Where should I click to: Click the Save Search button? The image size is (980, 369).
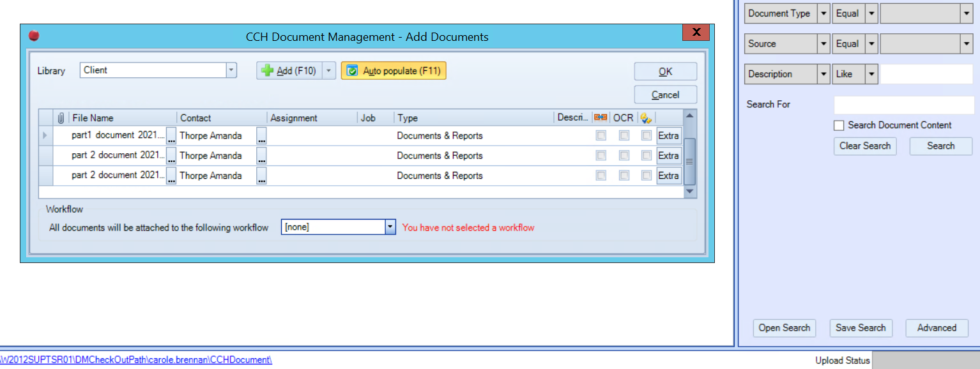click(x=861, y=328)
